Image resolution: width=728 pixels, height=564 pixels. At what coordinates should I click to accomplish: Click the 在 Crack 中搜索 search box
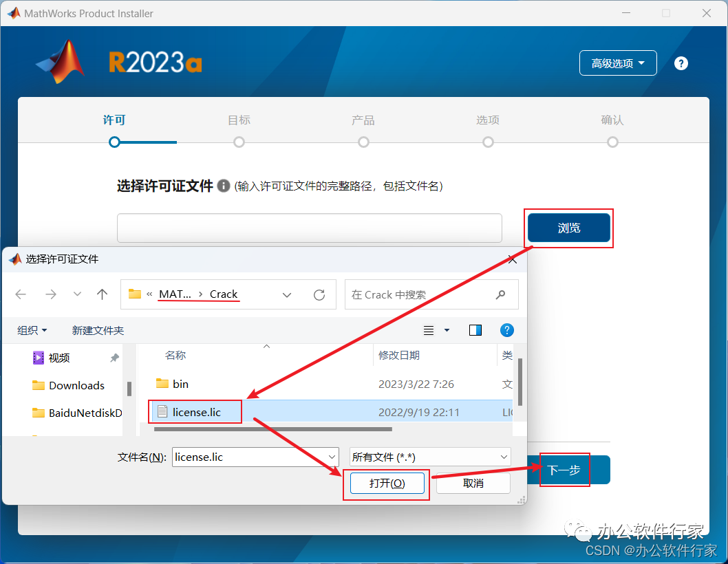[x=431, y=294]
